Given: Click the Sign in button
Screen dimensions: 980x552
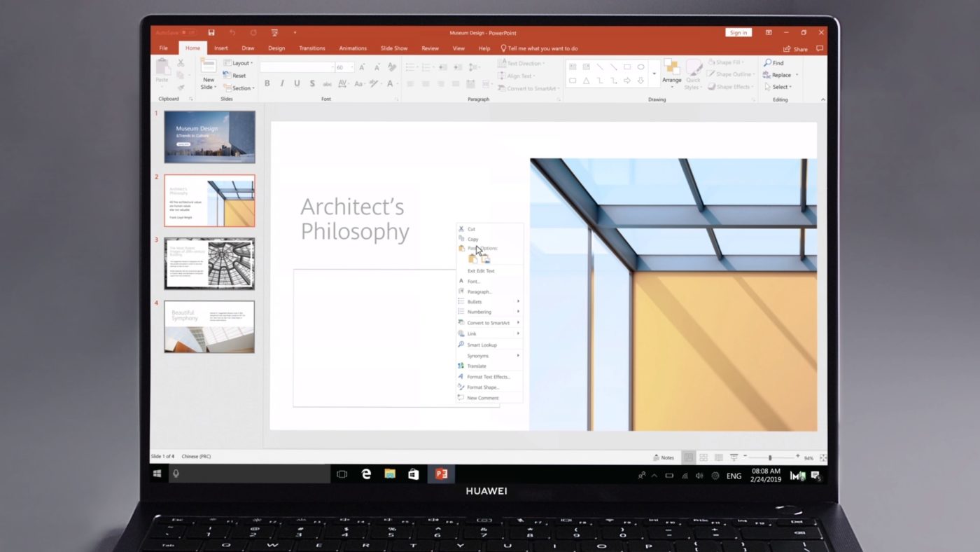Looking at the screenshot, I should 738,32.
